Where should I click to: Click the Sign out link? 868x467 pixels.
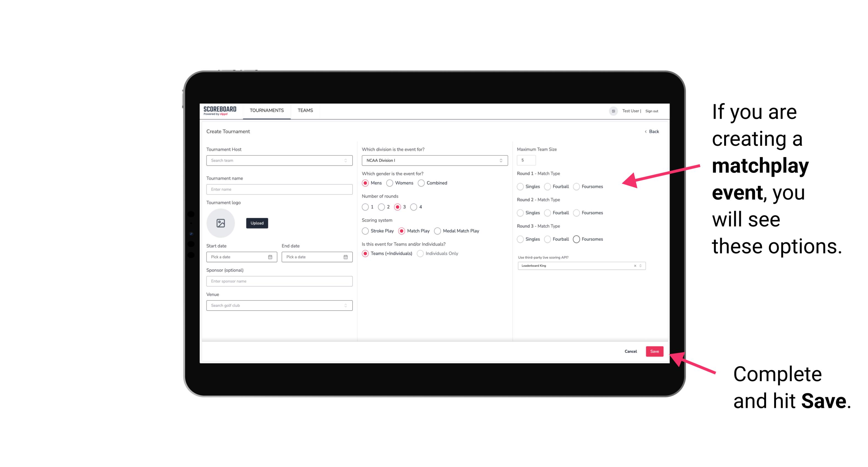652,110
